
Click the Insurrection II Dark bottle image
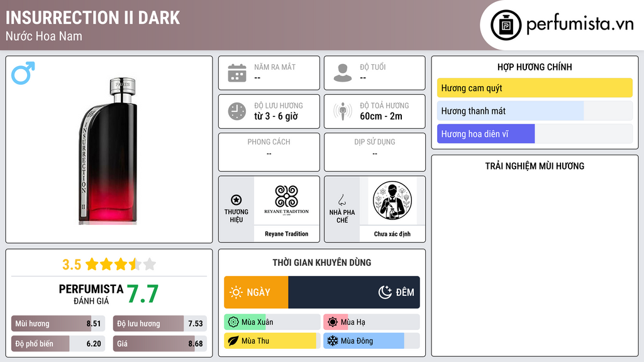click(108, 151)
